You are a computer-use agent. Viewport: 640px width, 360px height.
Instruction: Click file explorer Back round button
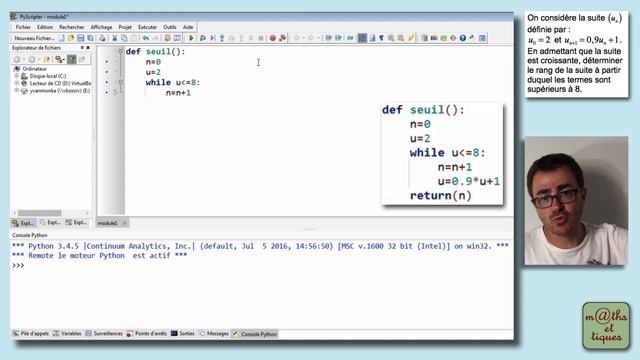pos(17,59)
